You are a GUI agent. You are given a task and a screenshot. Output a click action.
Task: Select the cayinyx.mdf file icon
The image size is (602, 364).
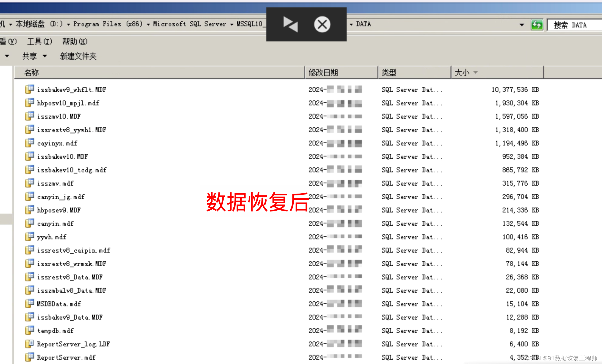click(x=29, y=143)
